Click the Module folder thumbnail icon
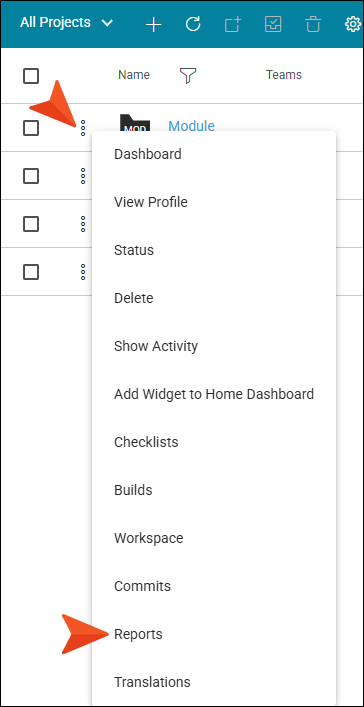The width and height of the screenshot is (364, 707). (x=134, y=123)
